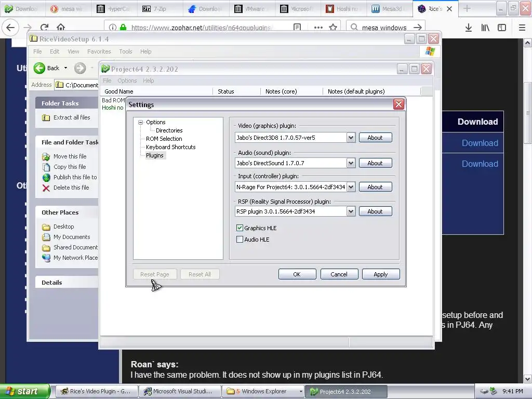The image size is (532, 399).
Task: Open Firefox downloads arrow icon
Action: [x=469, y=28]
